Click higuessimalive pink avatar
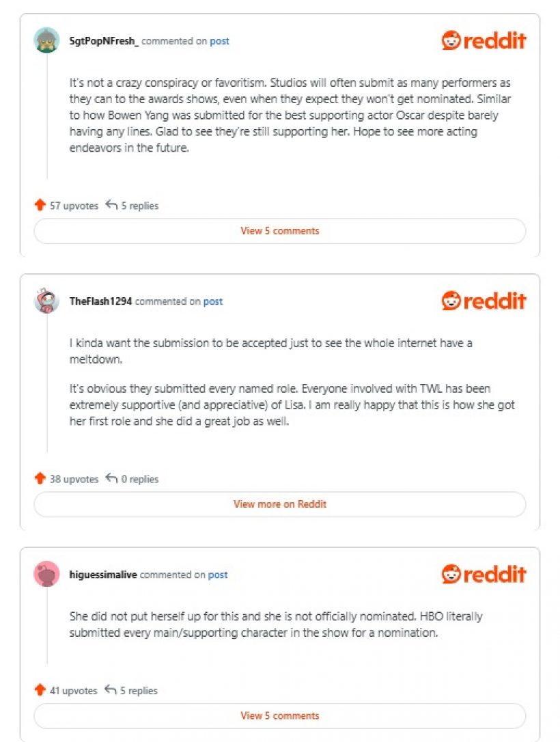Screen dimensions: 560x742 pos(46,573)
